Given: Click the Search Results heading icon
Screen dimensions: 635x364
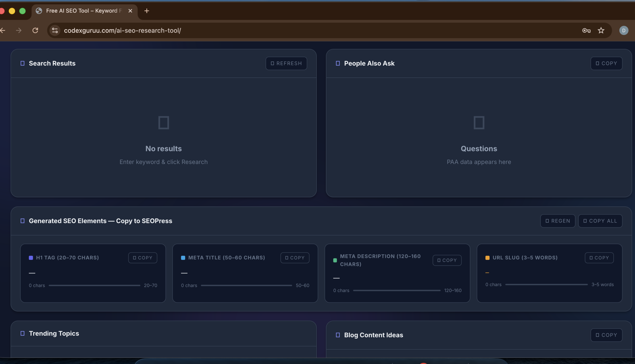Looking at the screenshot, I should point(23,63).
